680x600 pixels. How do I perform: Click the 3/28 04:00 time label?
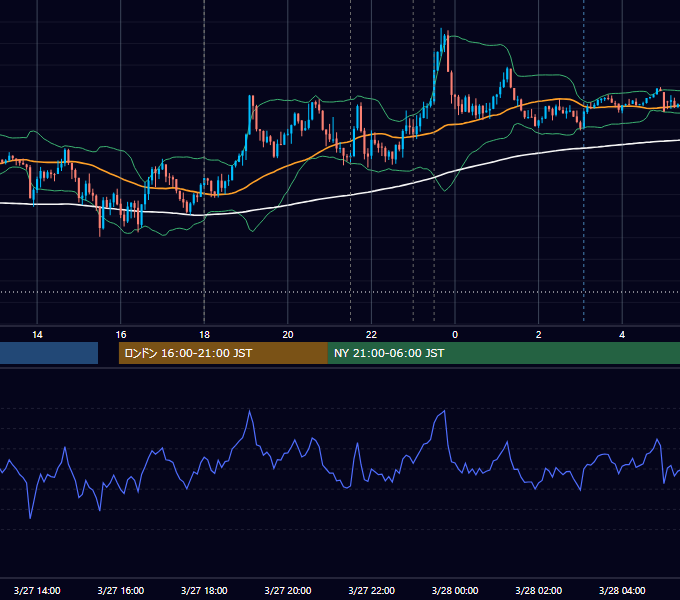(622, 590)
